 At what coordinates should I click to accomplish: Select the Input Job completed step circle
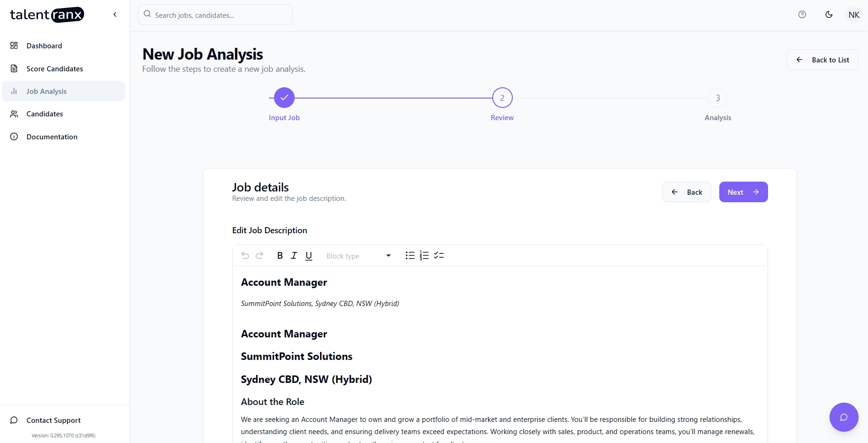pos(284,98)
